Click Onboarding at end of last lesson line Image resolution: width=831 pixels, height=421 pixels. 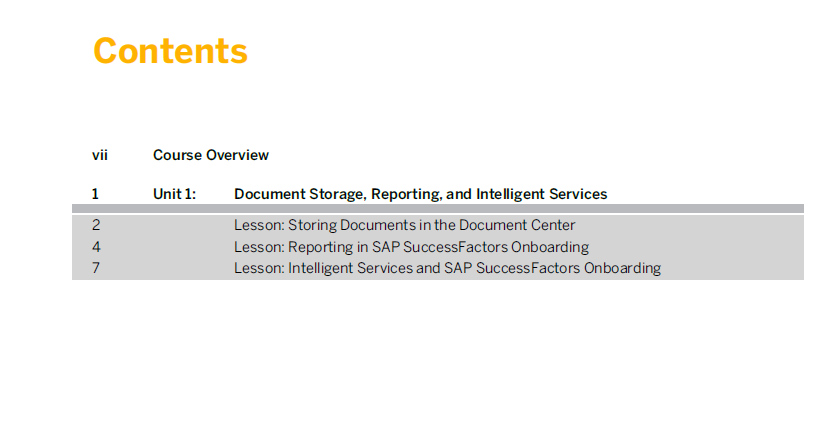coord(623,268)
